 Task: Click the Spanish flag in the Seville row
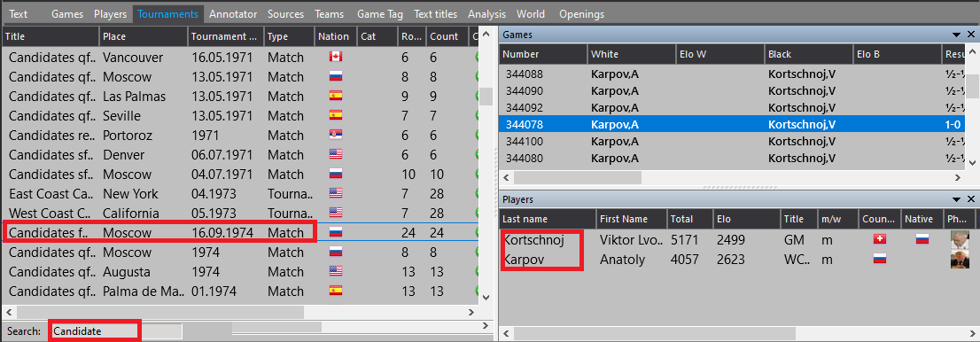coord(336,116)
